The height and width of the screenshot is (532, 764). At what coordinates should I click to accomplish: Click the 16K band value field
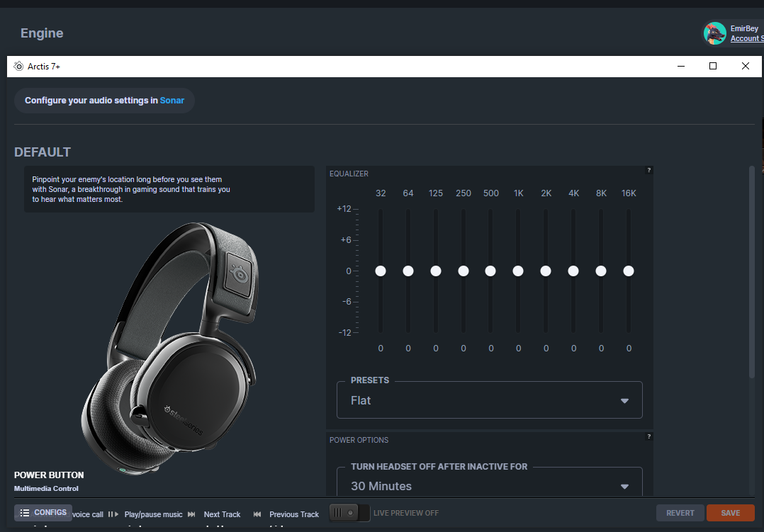[629, 349]
